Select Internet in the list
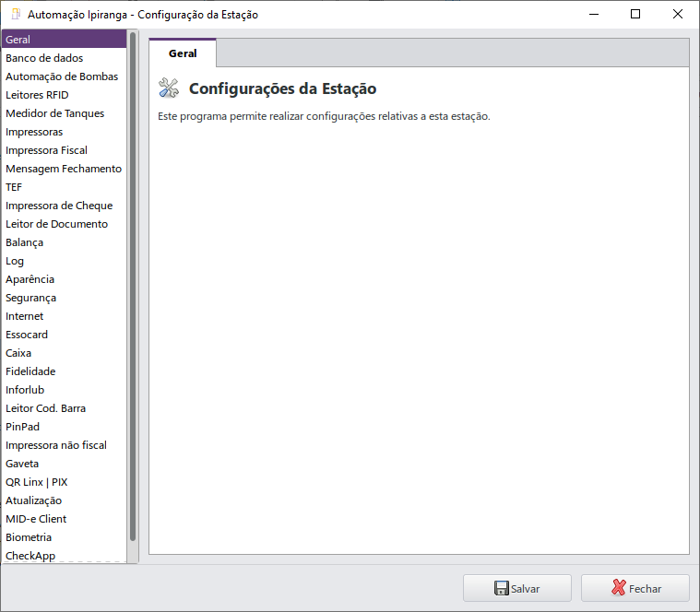Viewport: 700px width, 612px height. [x=65, y=316]
